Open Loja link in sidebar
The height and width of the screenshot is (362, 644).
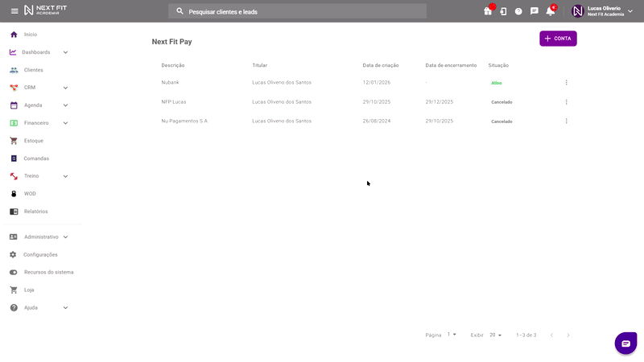[x=29, y=290]
